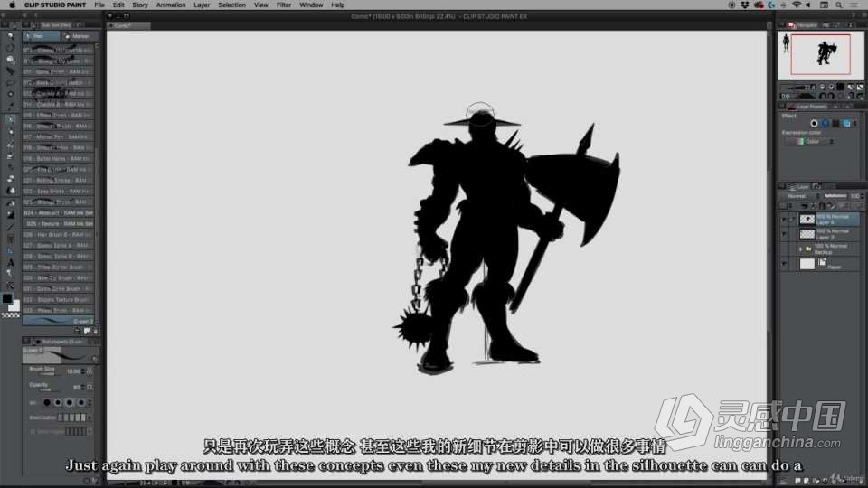
Task: Select the Pencil tool
Action: point(10,132)
